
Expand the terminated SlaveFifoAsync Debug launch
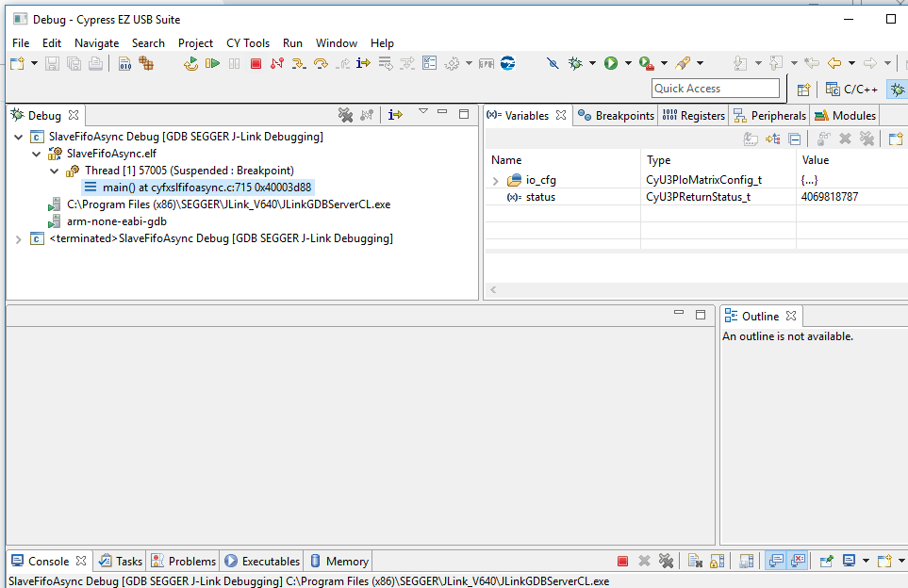19,238
